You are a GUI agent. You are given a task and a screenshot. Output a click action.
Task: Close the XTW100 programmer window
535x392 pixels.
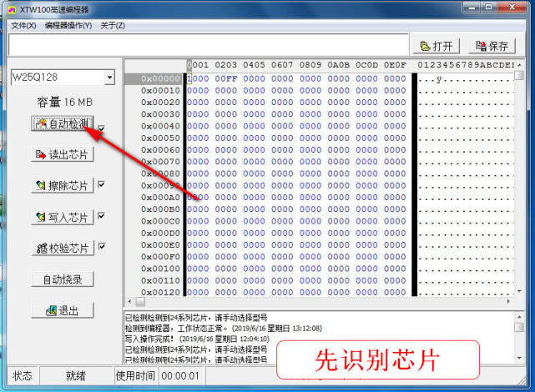(512, 8)
